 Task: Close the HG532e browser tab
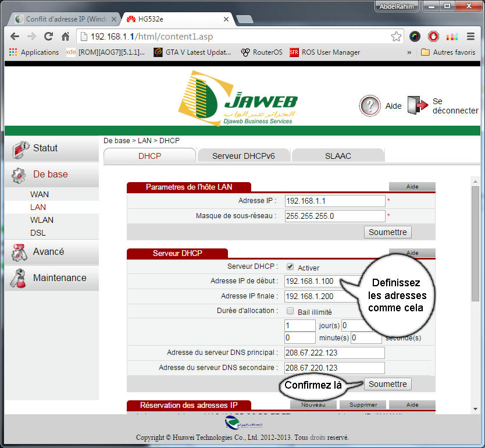[x=226, y=19]
